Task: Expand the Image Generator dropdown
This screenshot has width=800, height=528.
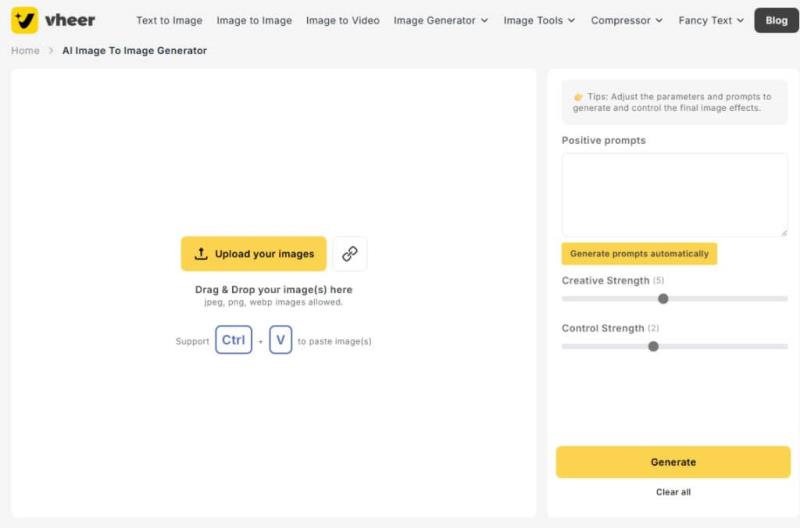Action: (441, 20)
